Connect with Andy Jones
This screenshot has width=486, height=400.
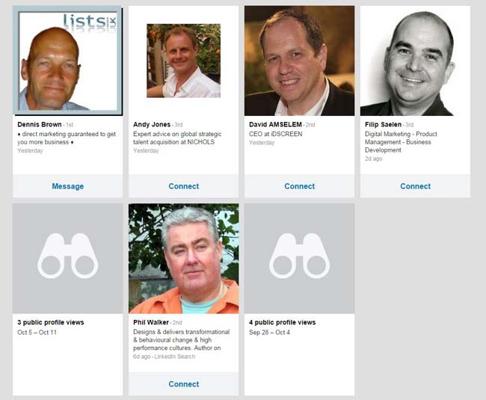pos(184,186)
